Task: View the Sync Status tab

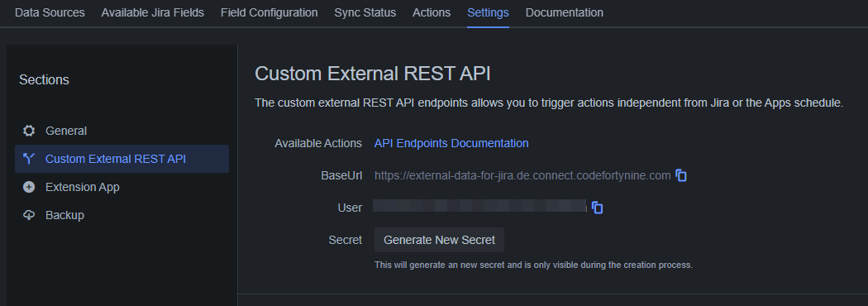Action: (x=365, y=12)
